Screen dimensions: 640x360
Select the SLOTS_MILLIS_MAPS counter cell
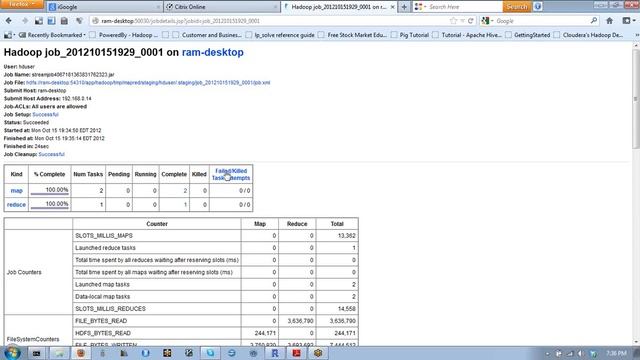(157, 236)
